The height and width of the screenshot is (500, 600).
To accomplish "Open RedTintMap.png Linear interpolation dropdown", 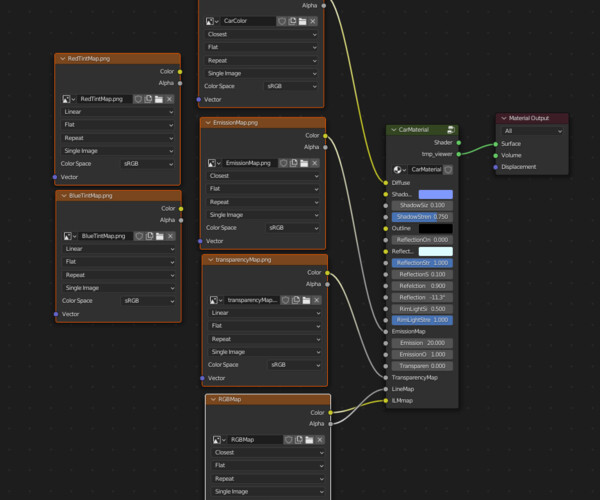I will [118, 112].
